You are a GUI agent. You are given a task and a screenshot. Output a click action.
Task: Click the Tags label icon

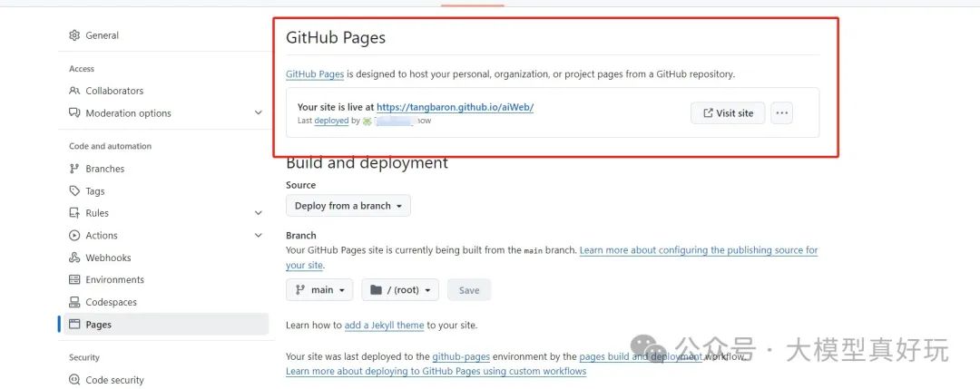[75, 191]
